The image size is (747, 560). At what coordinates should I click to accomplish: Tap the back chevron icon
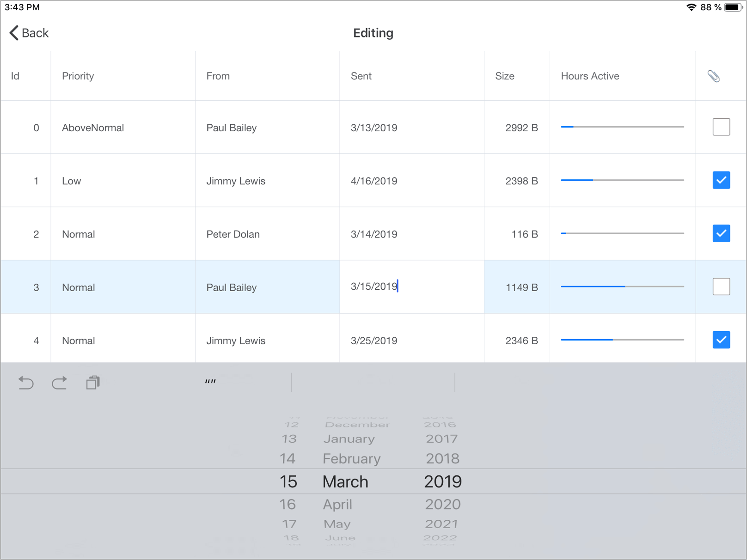click(x=14, y=33)
